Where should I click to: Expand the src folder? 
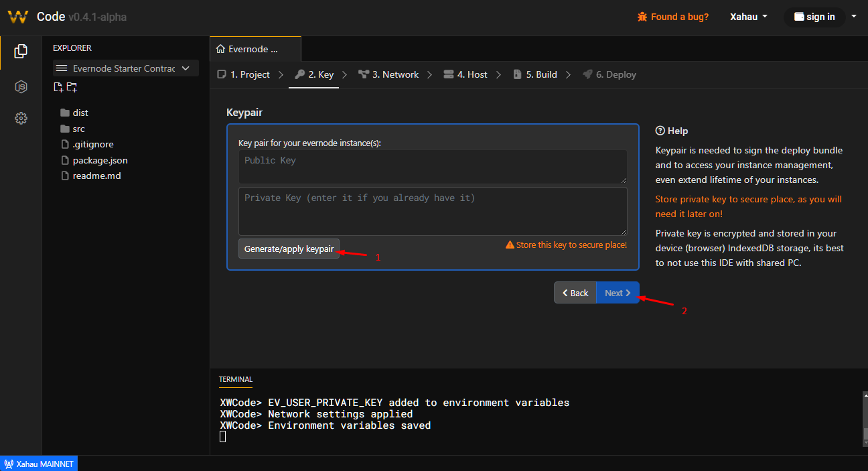(72, 129)
